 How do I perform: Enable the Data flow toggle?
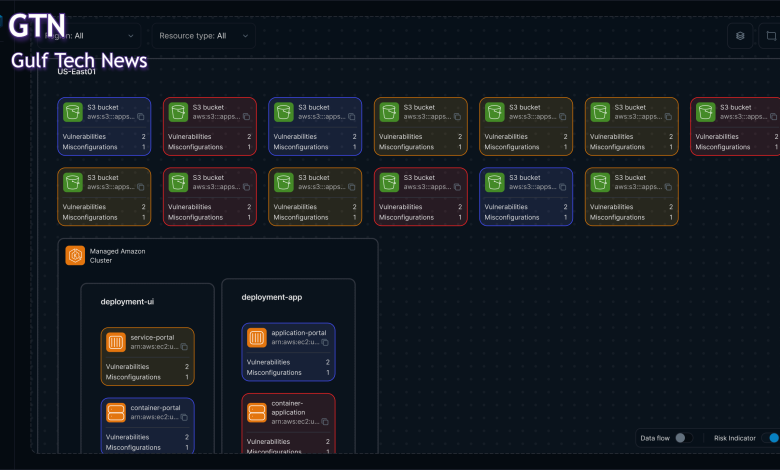click(683, 438)
